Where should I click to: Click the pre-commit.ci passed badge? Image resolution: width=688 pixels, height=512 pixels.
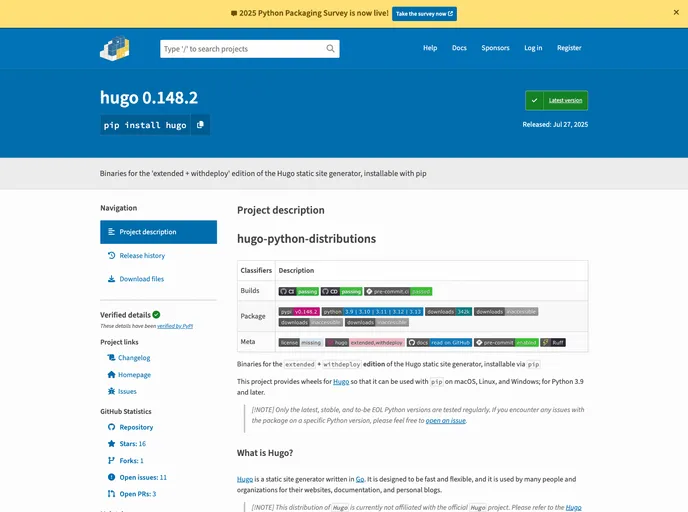point(398,291)
